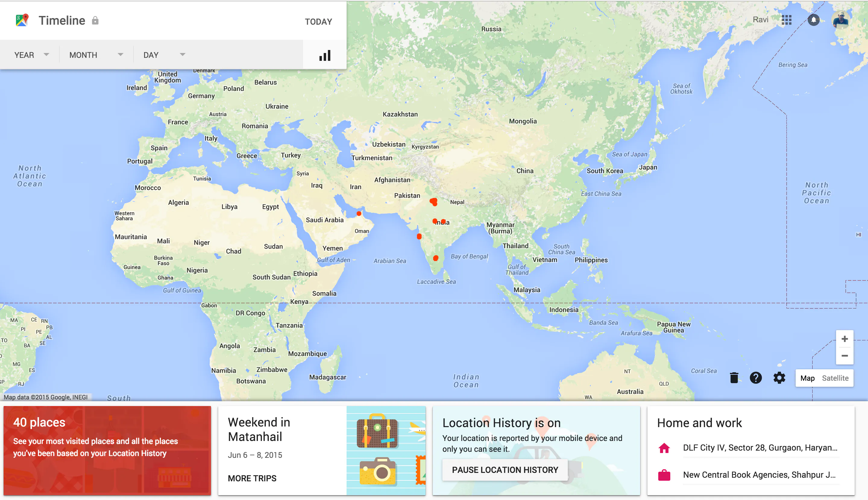Click PAUSE LOCATION HISTORY button

[505, 470]
